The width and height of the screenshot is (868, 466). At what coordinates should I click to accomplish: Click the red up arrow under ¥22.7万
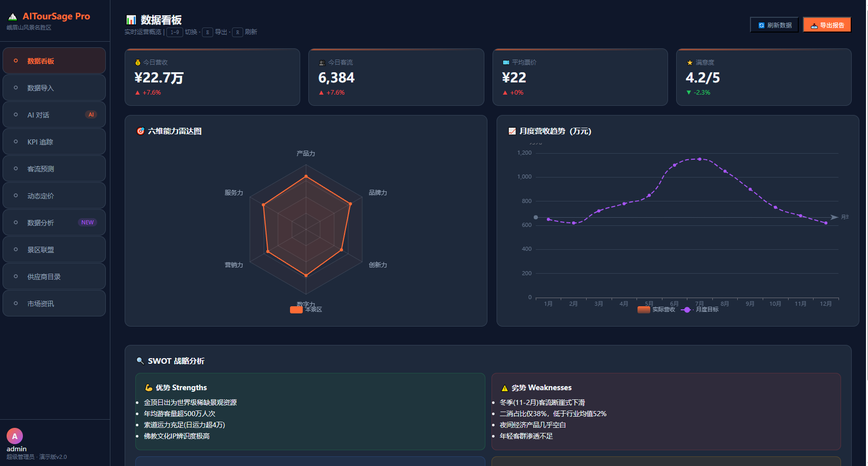click(x=137, y=93)
